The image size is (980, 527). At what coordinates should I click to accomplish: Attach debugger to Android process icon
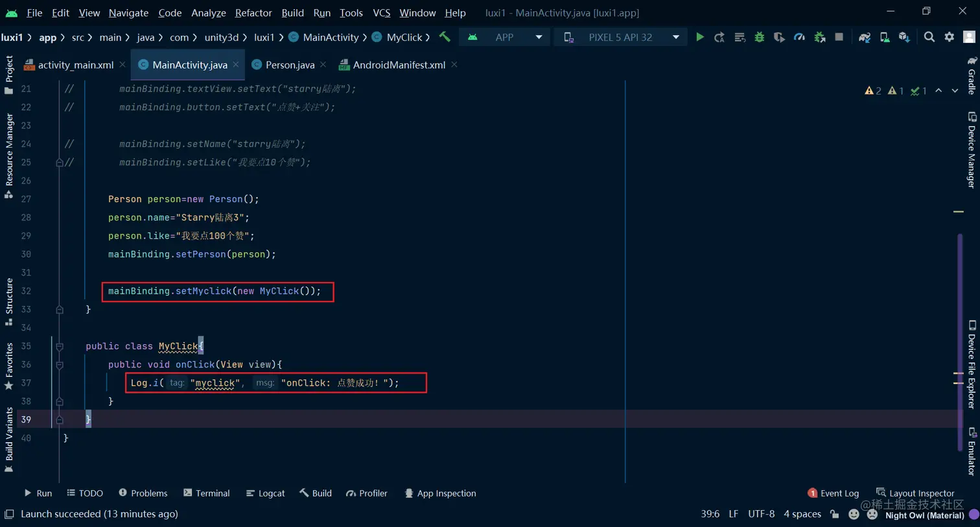[819, 38]
